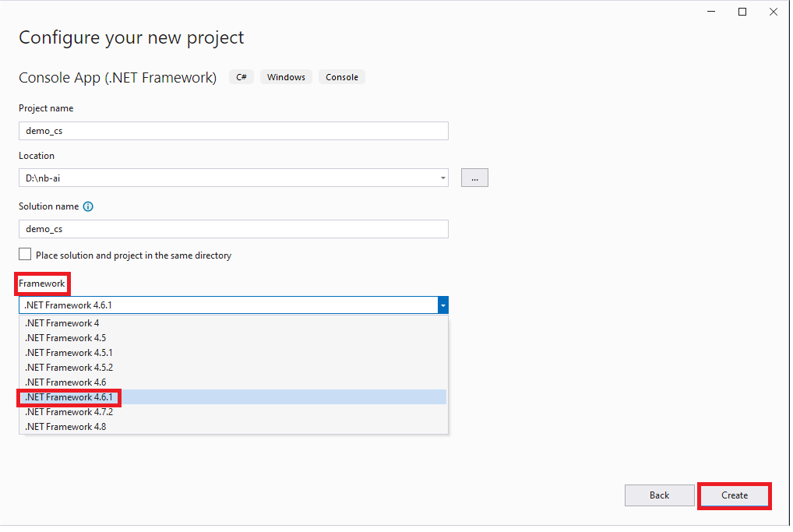Click the Solution name info icon
The image size is (793, 532).
88,207
